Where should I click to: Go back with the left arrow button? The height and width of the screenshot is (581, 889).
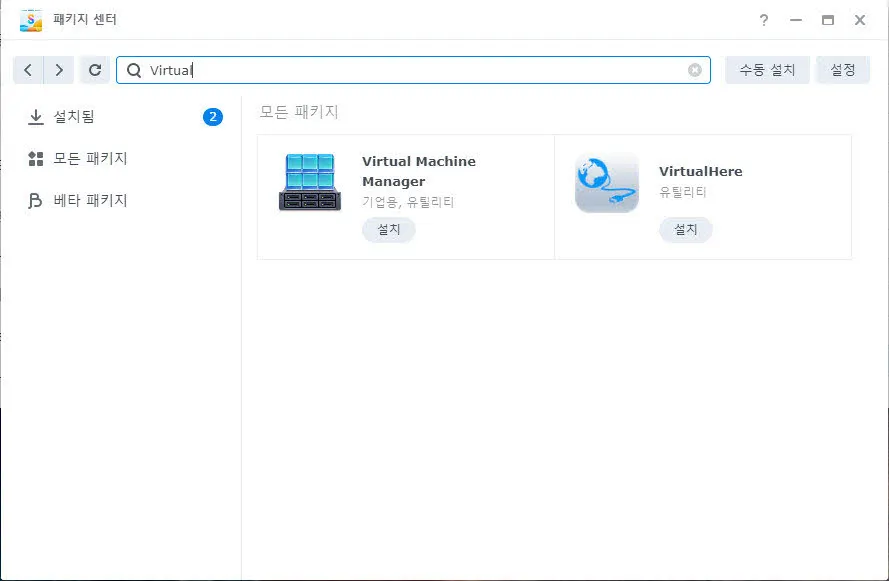pyautogui.click(x=28, y=70)
